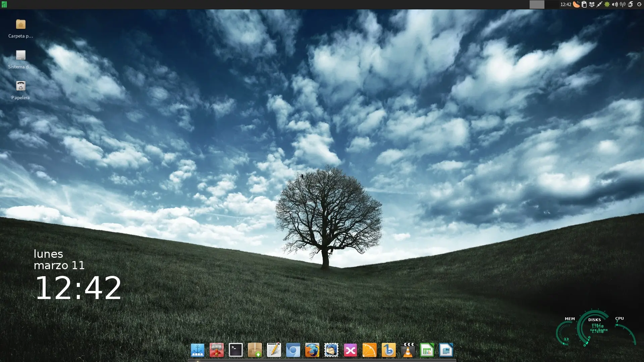Launch the terminal from the dock
This screenshot has height=362, width=644.
click(235, 350)
